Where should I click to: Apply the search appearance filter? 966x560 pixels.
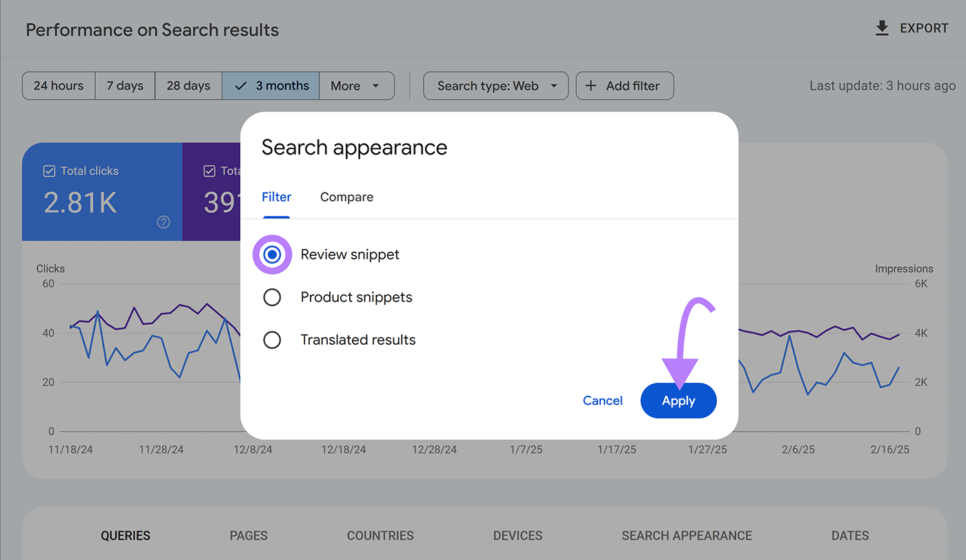(678, 400)
